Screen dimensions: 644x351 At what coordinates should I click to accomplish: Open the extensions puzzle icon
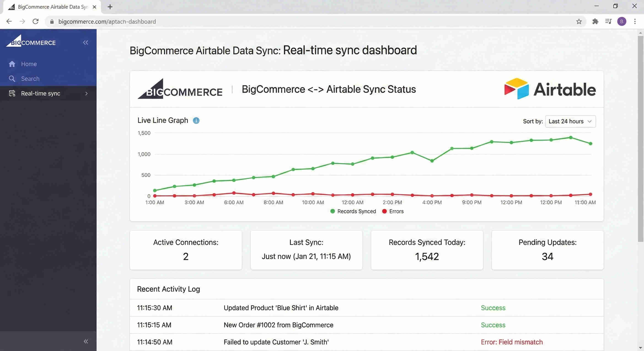pos(595,21)
